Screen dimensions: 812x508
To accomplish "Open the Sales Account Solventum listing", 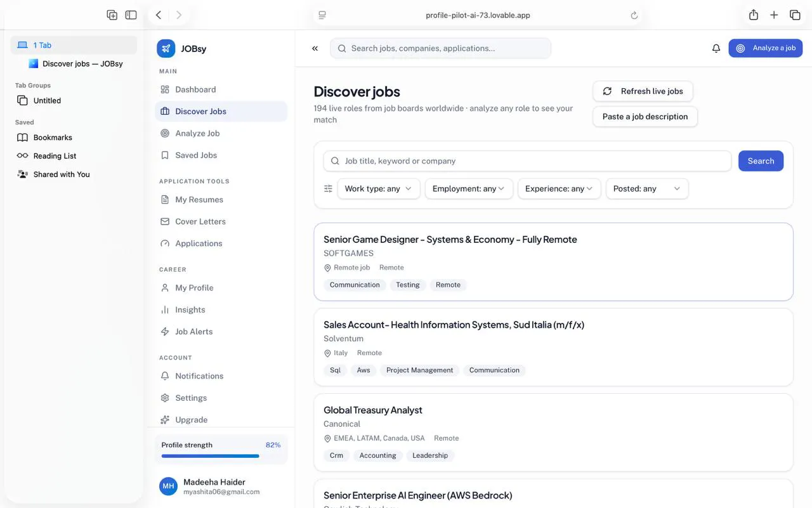I will coord(553,347).
